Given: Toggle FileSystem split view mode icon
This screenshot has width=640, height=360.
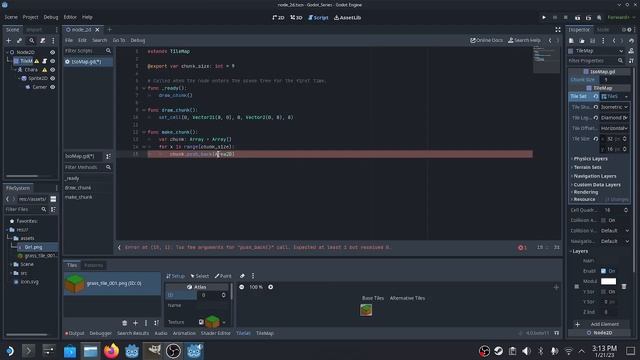Looking at the screenshot, I should pos(53,199).
